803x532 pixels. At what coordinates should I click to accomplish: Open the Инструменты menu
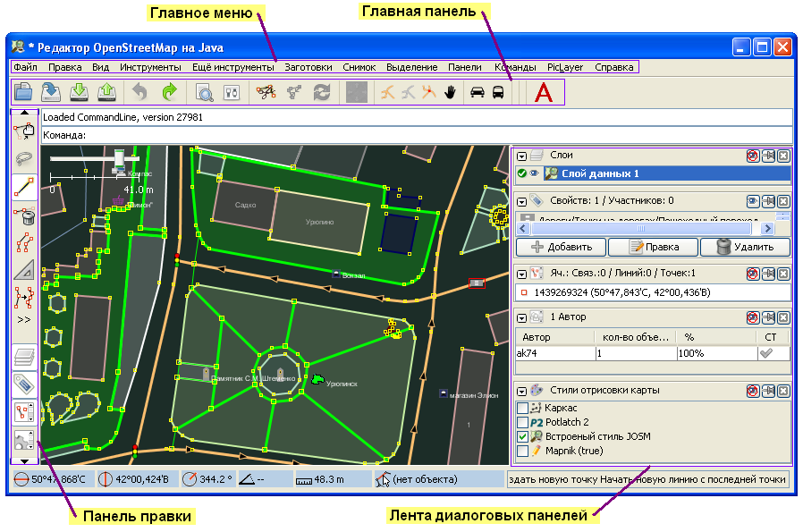click(x=152, y=66)
